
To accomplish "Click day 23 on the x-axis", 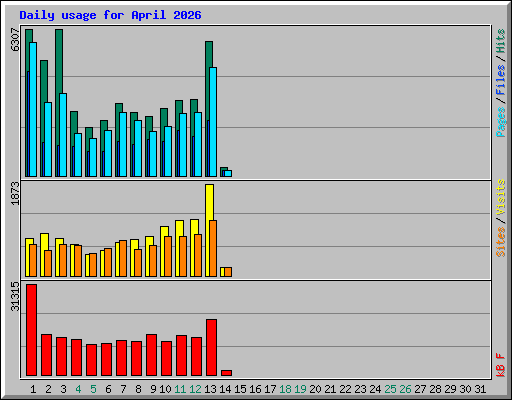I will tap(360, 389).
